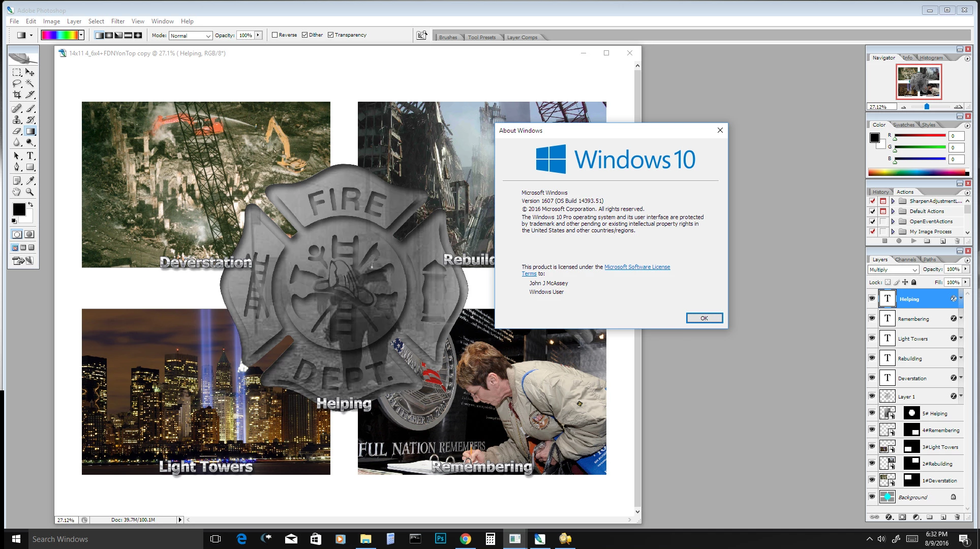Open the Microsoft Software License link

pyautogui.click(x=637, y=267)
